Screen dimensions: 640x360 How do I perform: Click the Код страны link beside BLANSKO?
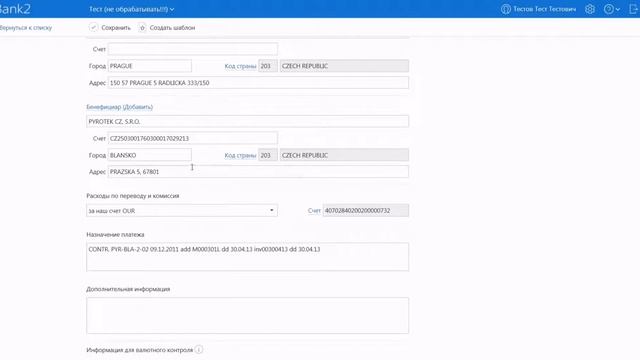pyautogui.click(x=240, y=156)
